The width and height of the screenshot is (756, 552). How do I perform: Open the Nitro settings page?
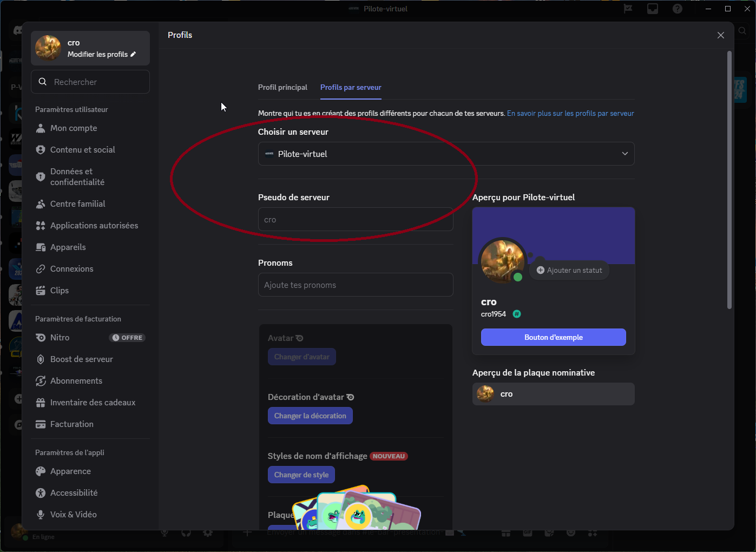point(60,338)
